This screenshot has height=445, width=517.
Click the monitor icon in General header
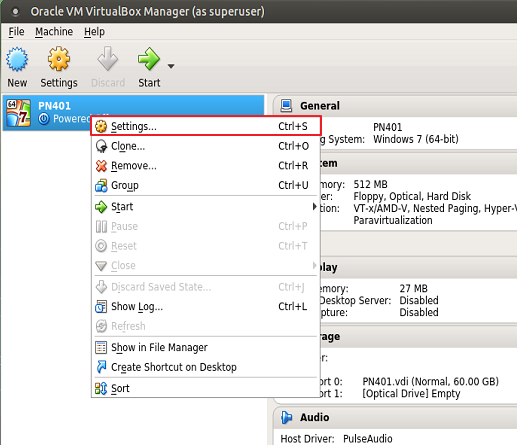[286, 106]
